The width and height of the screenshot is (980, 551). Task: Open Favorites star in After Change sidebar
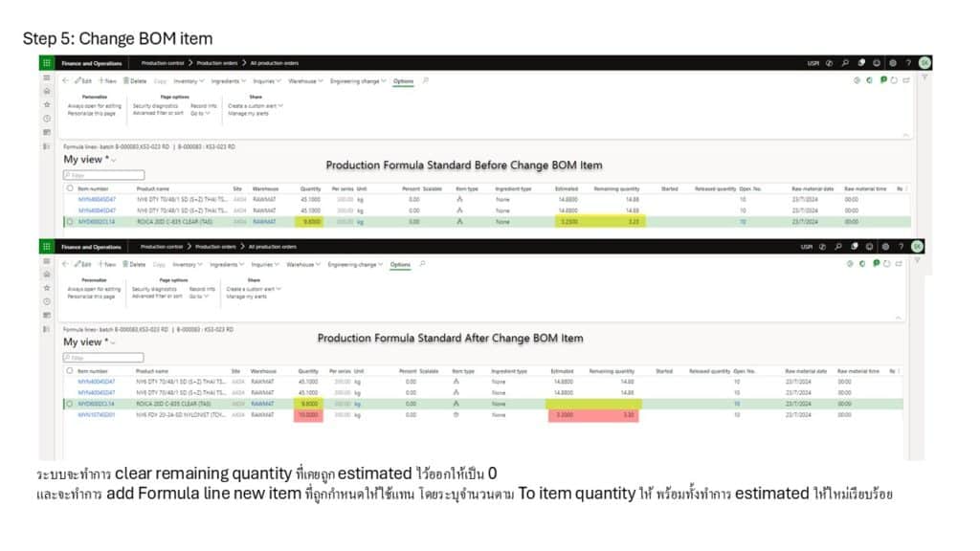(47, 288)
